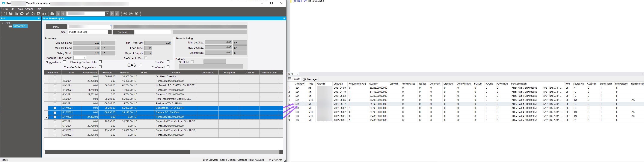
Task: Click the Contract ID input field
Action: tap(153, 32)
